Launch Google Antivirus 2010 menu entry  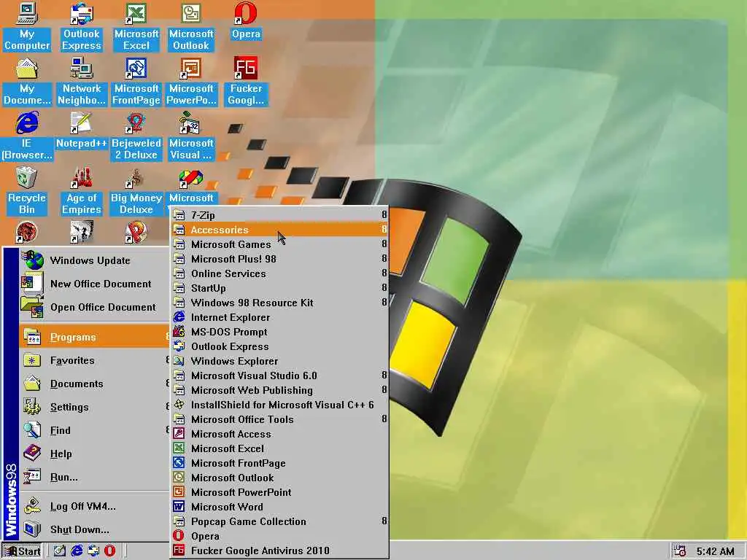tap(279, 551)
